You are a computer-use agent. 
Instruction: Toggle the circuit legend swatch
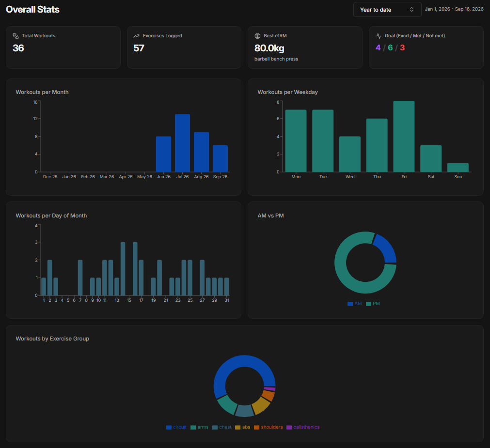point(169,427)
